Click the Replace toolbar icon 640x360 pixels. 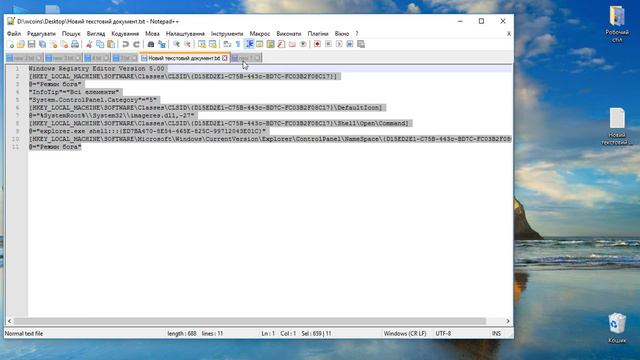tap(162, 44)
